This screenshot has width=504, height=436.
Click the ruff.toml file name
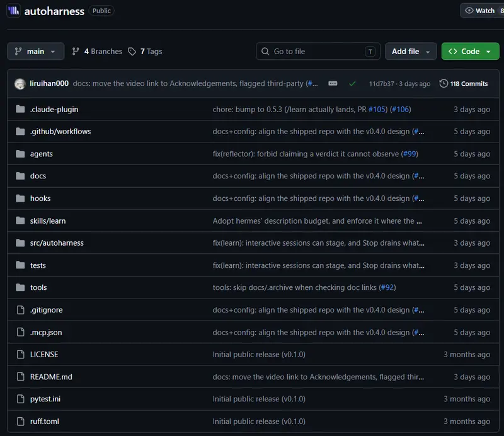[x=45, y=422]
